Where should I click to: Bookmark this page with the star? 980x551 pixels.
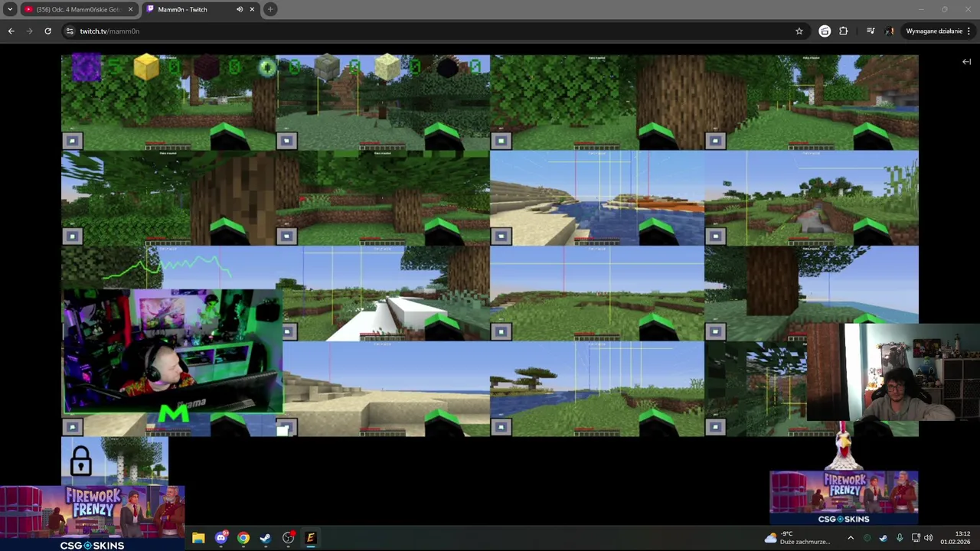(x=799, y=31)
